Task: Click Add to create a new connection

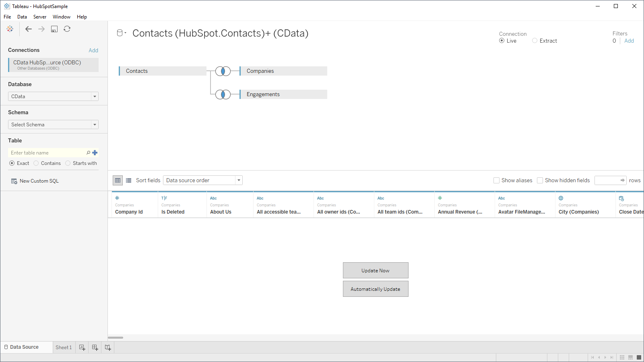Action: 93,50
